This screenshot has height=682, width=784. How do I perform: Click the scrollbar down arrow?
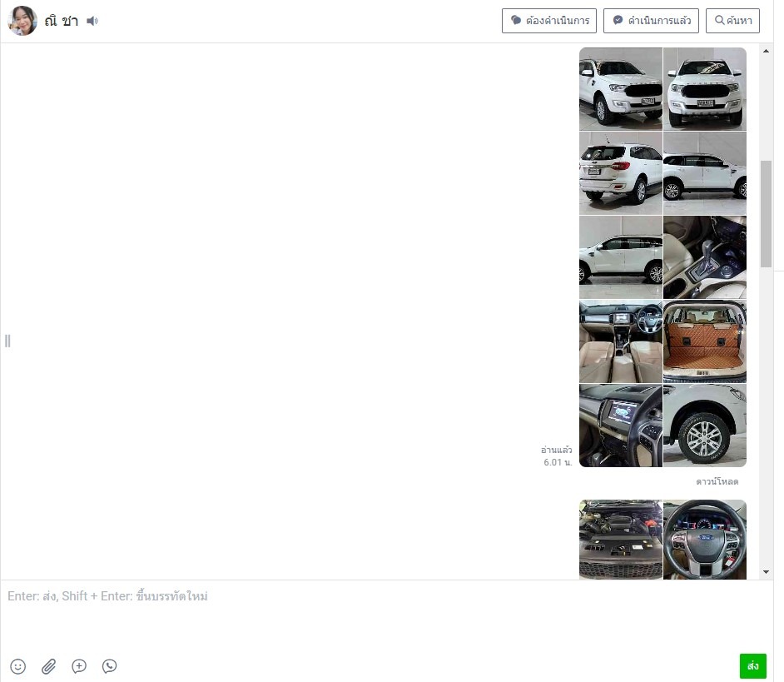(766, 572)
